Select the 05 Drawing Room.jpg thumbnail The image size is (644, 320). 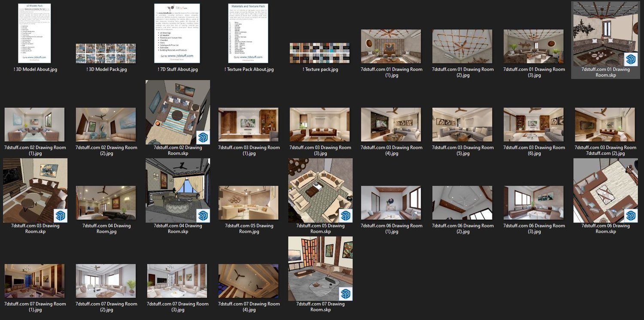click(248, 203)
